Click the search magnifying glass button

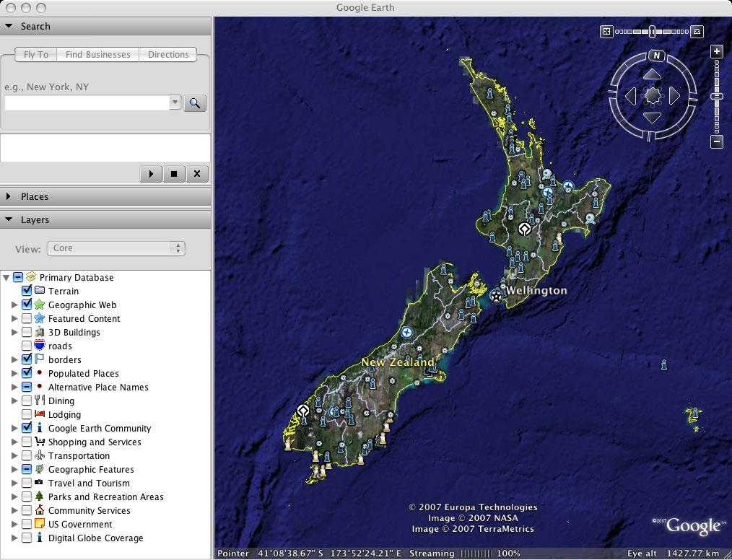point(195,103)
